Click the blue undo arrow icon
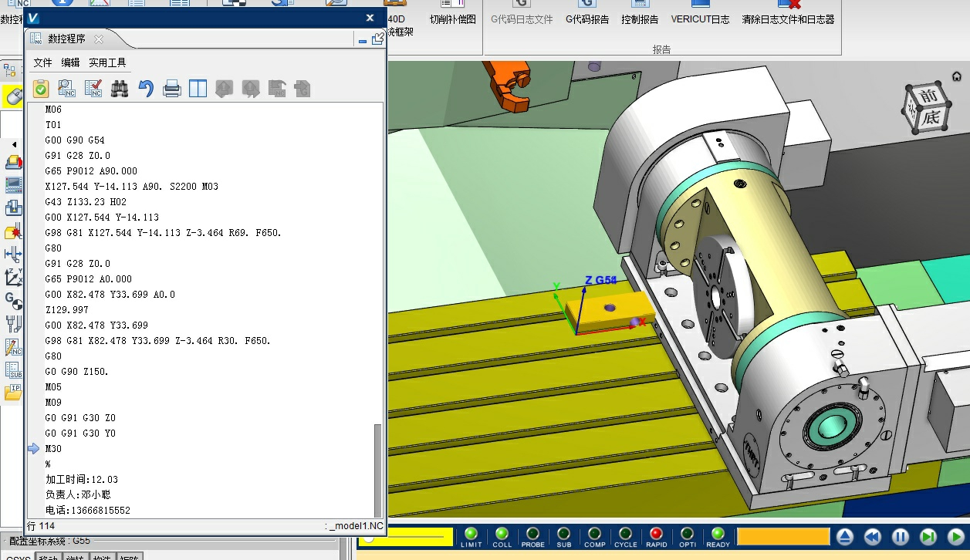Image resolution: width=970 pixels, height=560 pixels. pos(145,89)
